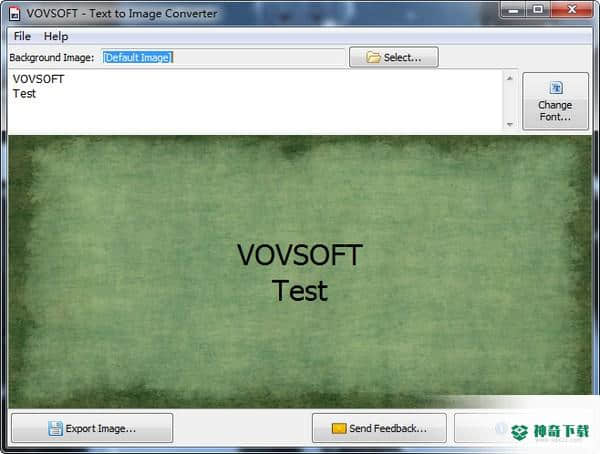Click the 'Test' line in text box
600x454 pixels.
pos(24,94)
